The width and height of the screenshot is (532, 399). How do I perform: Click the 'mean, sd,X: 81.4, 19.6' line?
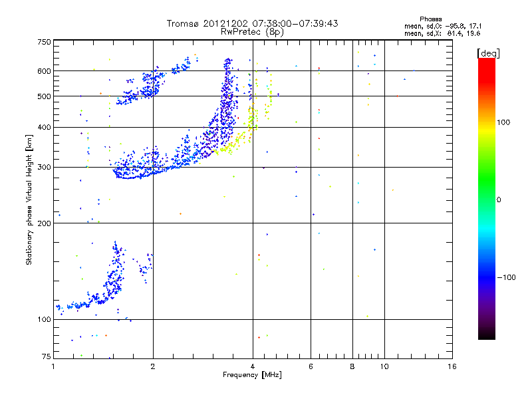tap(442, 33)
